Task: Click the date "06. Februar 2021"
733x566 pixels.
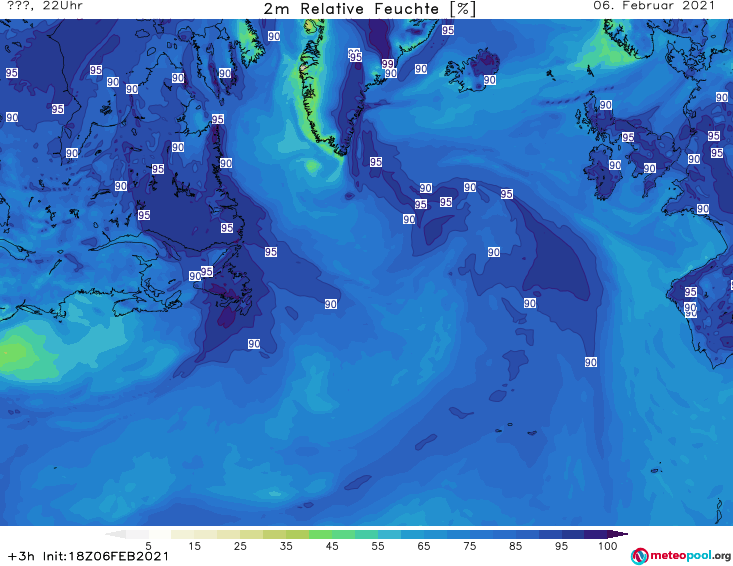Action: click(654, 6)
